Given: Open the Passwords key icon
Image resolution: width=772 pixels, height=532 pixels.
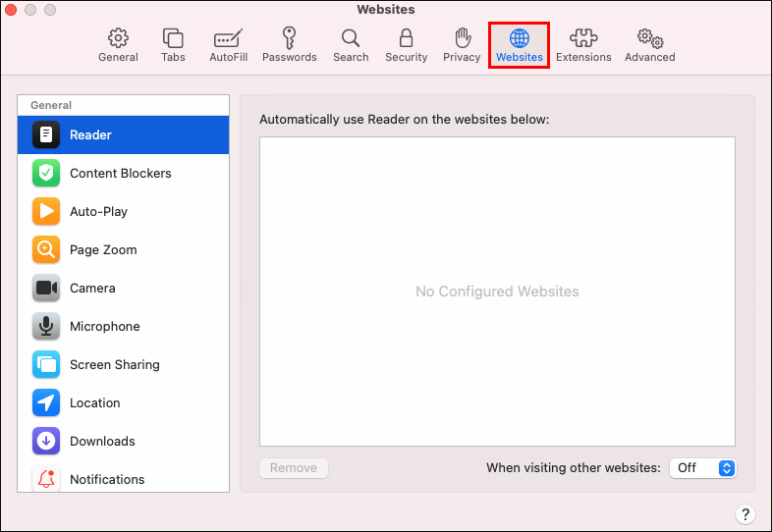Looking at the screenshot, I should click(289, 38).
